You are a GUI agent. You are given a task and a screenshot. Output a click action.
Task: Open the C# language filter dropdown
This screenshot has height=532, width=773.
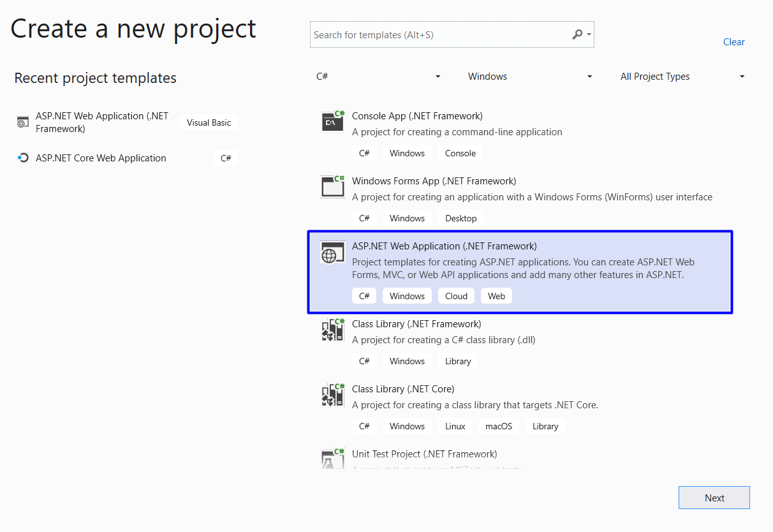click(x=378, y=77)
